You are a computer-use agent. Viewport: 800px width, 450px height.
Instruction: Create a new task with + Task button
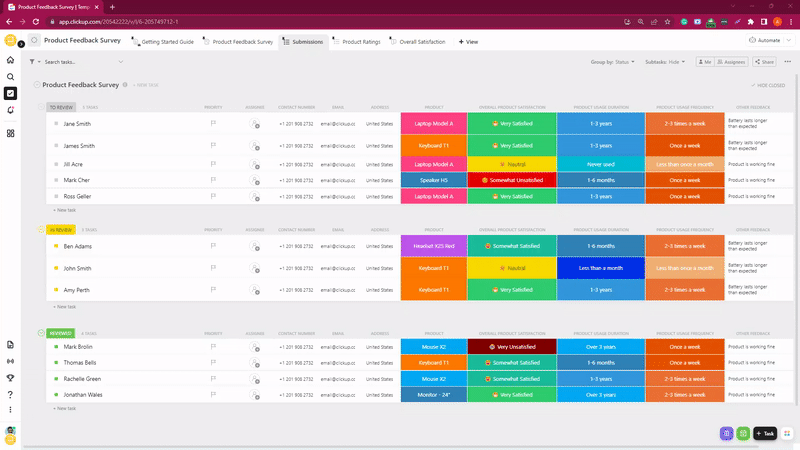tap(765, 434)
